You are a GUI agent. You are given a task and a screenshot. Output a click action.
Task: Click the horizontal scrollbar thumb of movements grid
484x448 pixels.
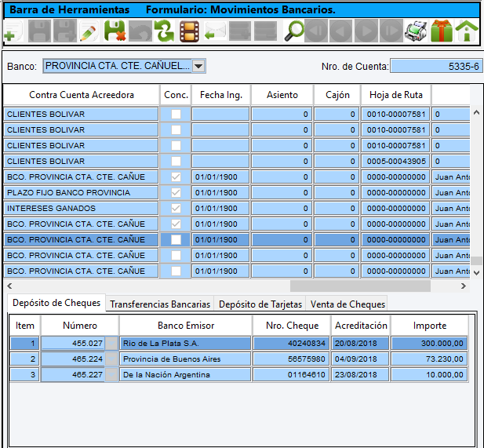click(x=360, y=286)
